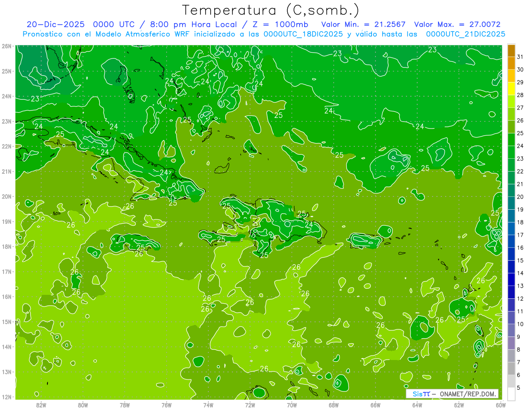Click the brown color bar segment above 31
This screenshot has width=532, height=411.
511,51
